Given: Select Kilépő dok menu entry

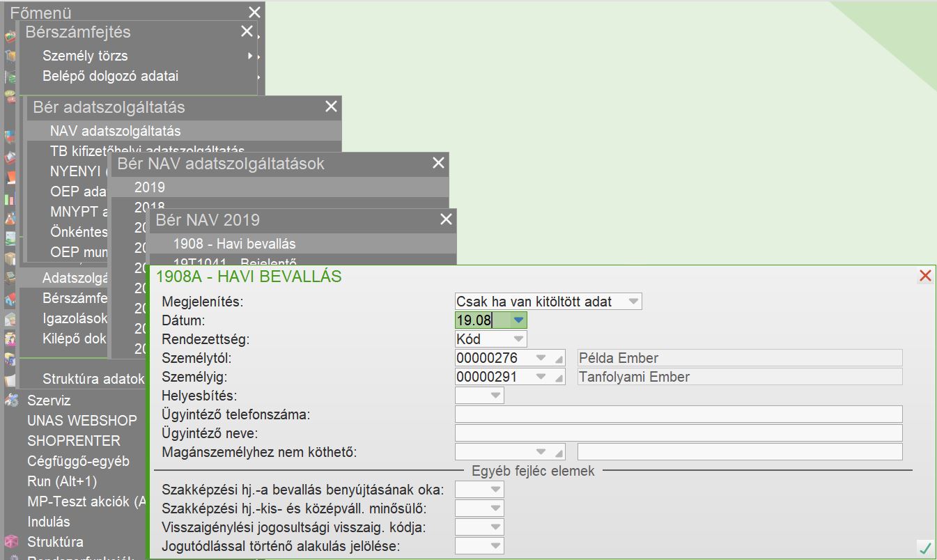Looking at the screenshot, I should pos(75,339).
